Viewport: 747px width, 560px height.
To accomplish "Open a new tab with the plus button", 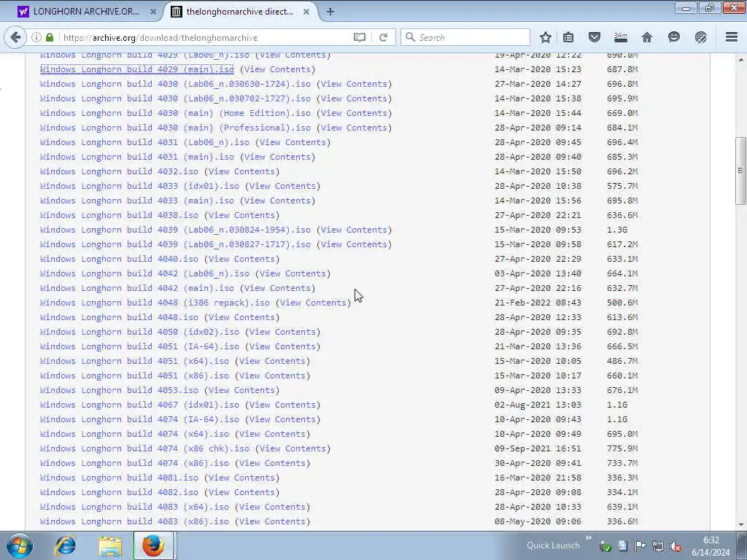I will 330,12.
